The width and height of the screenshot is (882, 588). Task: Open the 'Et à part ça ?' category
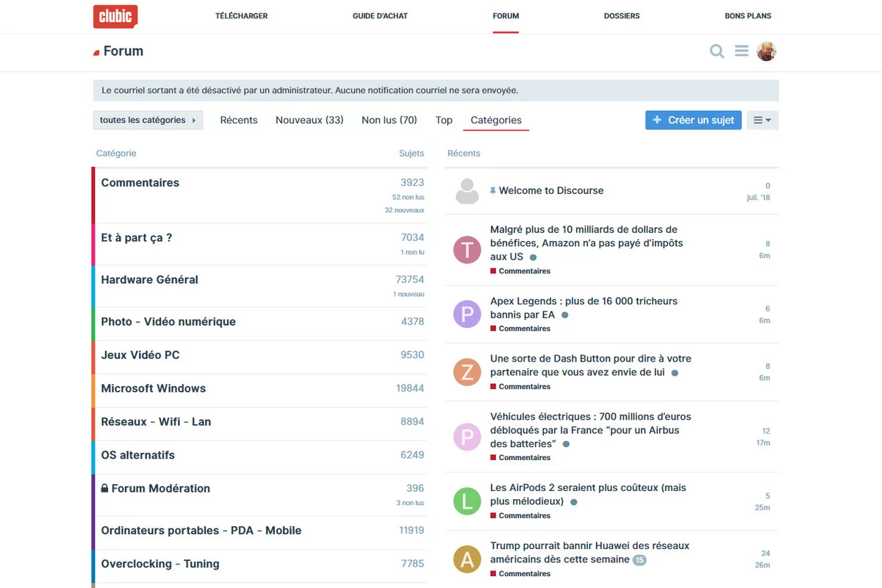[137, 238]
